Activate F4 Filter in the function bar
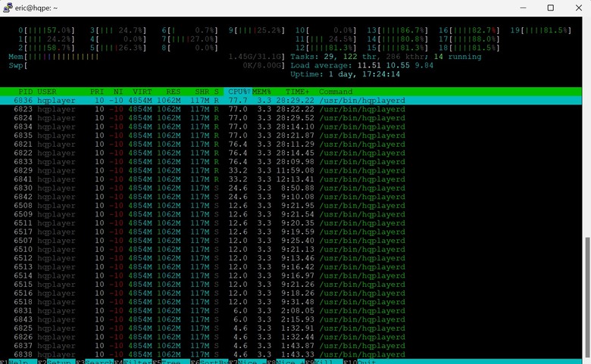Viewport: 591px width, 364px height. [x=133, y=362]
